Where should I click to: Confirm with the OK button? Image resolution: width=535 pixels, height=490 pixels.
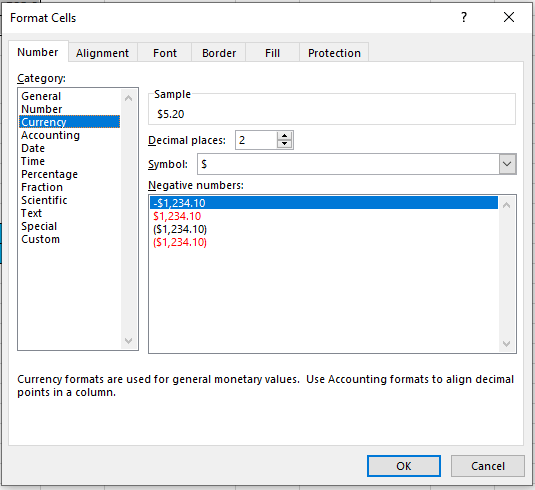[404, 466]
